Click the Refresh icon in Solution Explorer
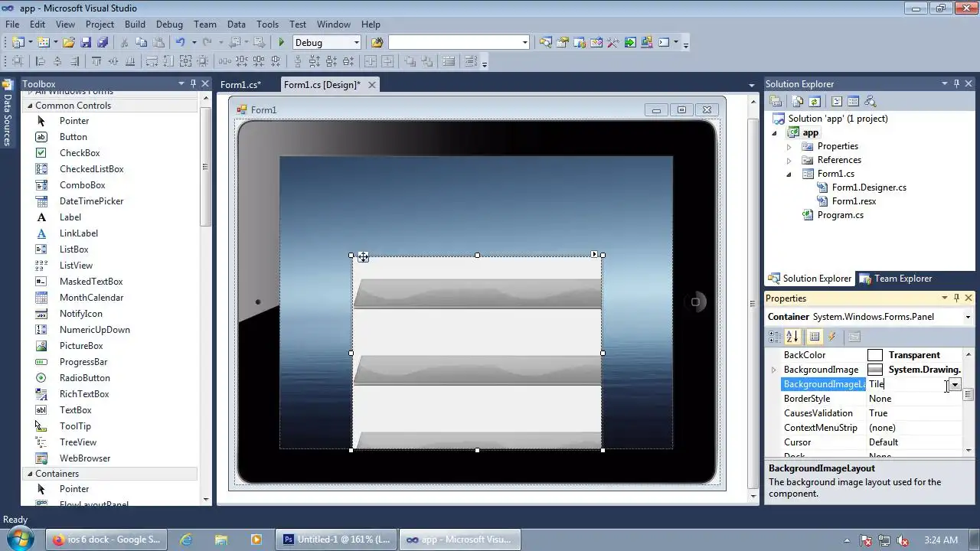The height and width of the screenshot is (551, 980). click(815, 101)
